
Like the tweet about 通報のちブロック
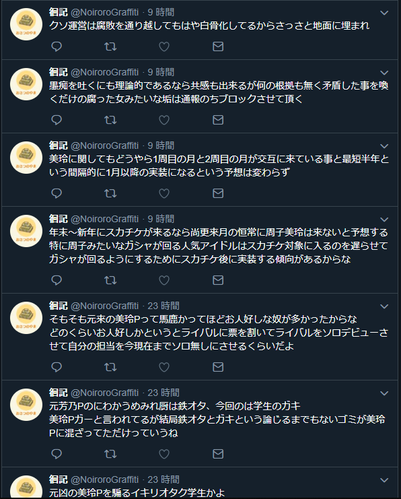click(164, 120)
